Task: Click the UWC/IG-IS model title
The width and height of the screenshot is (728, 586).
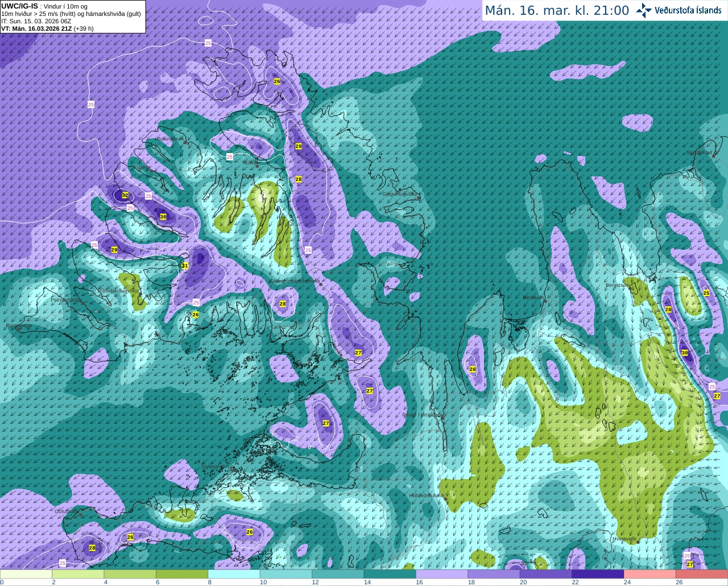Action: [19, 6]
